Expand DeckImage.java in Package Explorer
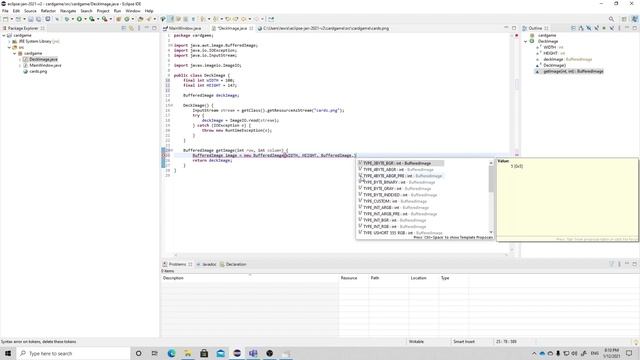 point(20,60)
